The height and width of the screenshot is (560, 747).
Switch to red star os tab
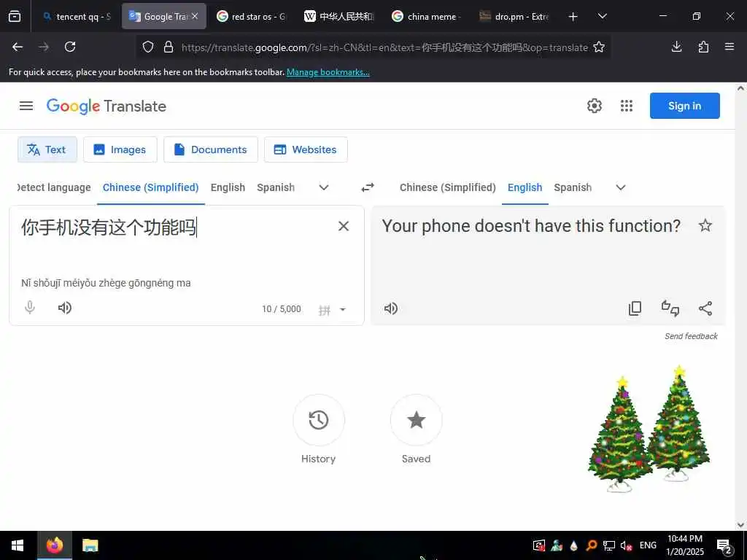tap(251, 16)
